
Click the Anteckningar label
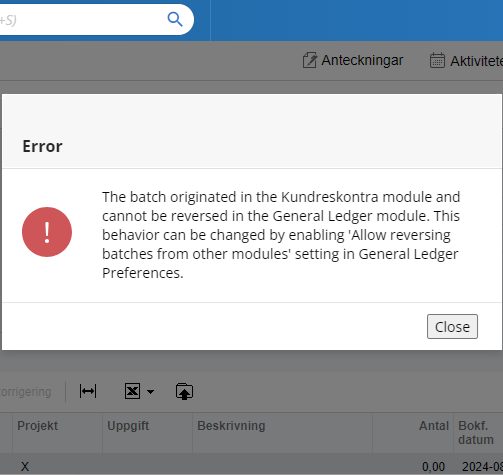tap(362, 60)
